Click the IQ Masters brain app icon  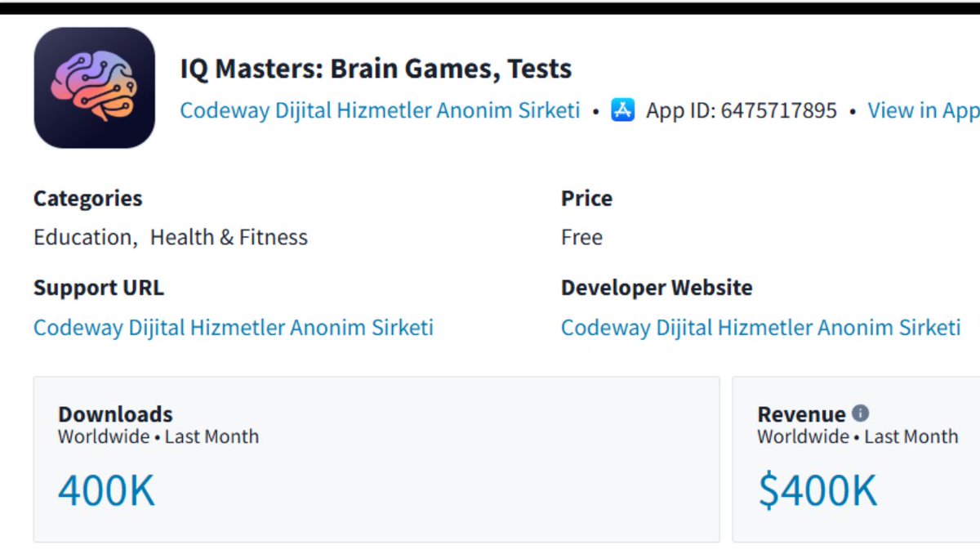(94, 87)
